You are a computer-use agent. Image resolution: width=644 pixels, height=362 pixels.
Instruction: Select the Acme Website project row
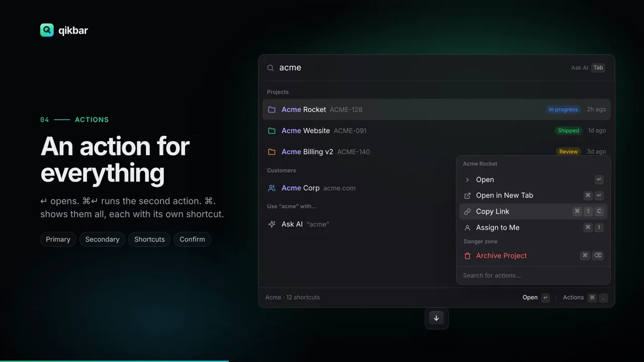[436, 131]
